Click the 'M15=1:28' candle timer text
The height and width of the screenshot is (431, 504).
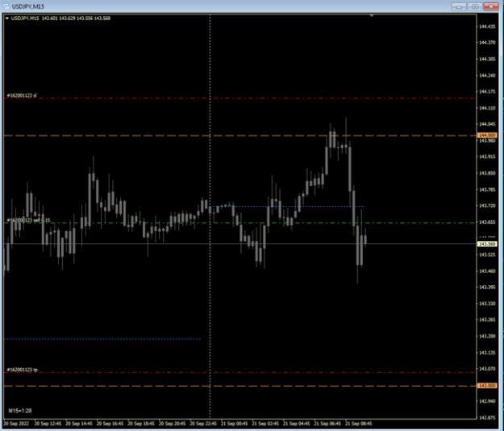(x=20, y=410)
